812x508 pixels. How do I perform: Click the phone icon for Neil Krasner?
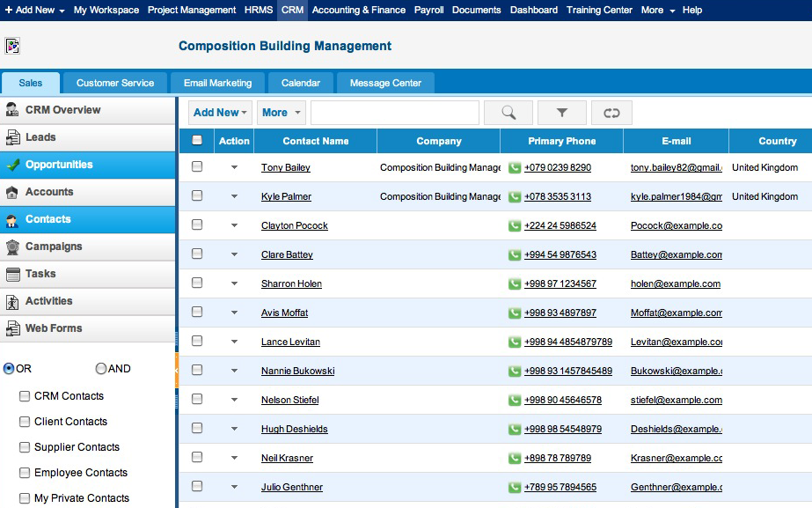pyautogui.click(x=515, y=458)
